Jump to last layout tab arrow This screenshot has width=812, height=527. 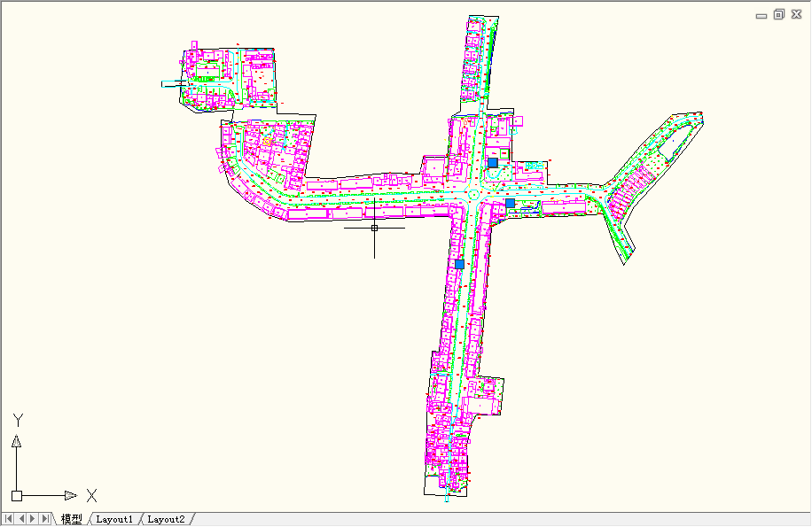click(x=45, y=519)
